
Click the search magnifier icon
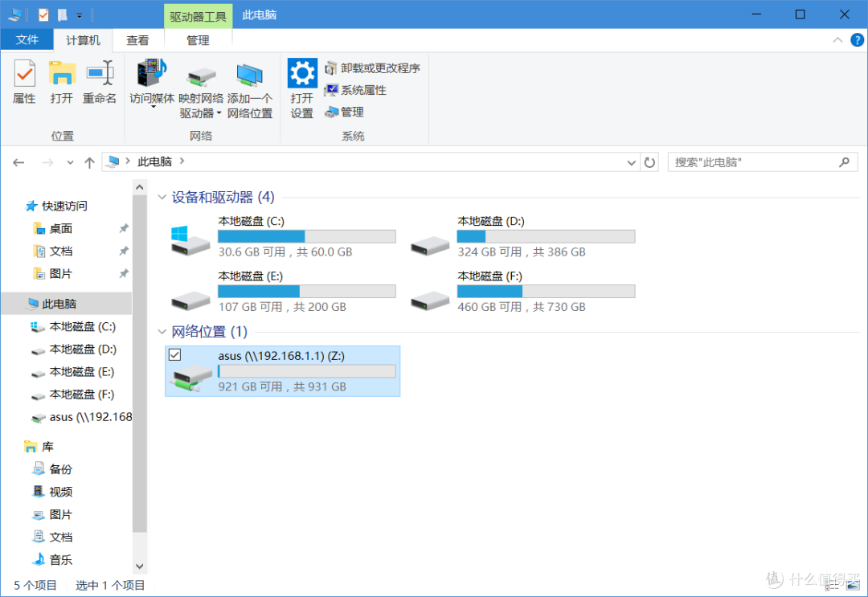pyautogui.click(x=844, y=162)
